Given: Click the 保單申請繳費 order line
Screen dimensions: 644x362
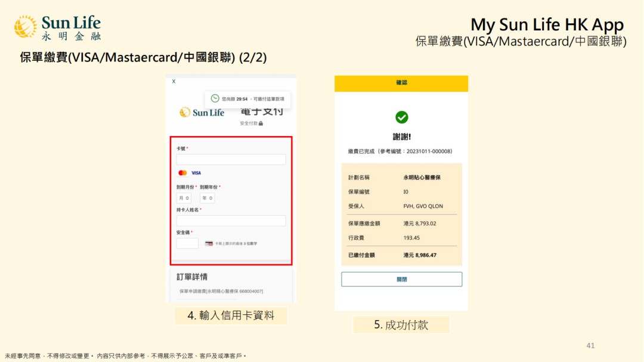Looking at the screenshot, I should (x=221, y=291).
